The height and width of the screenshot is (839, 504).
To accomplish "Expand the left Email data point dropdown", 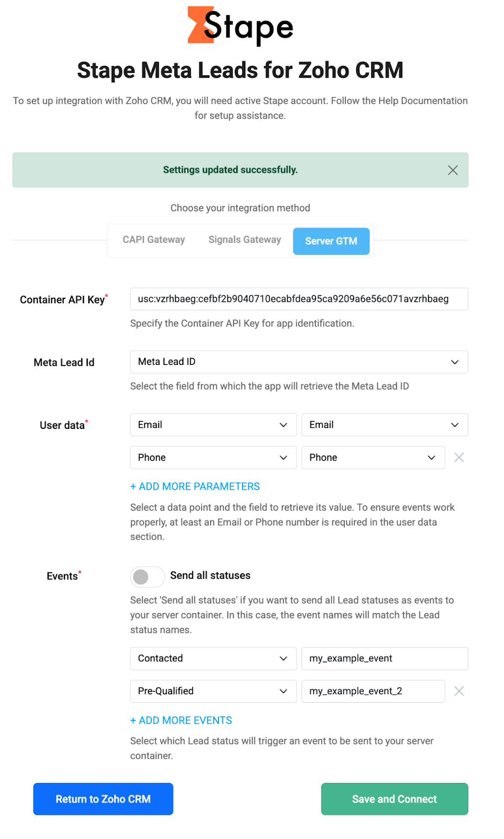I will click(213, 425).
